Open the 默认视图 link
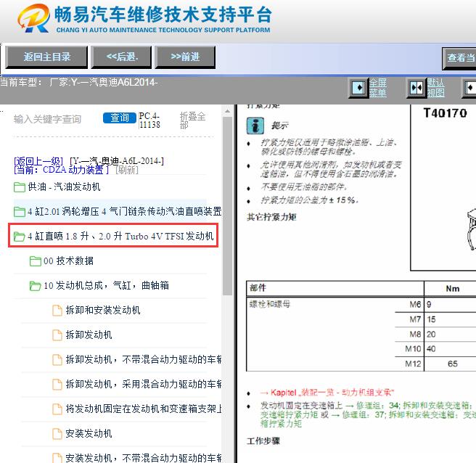Image resolution: width=476 pixels, height=463 pixels. (435, 88)
